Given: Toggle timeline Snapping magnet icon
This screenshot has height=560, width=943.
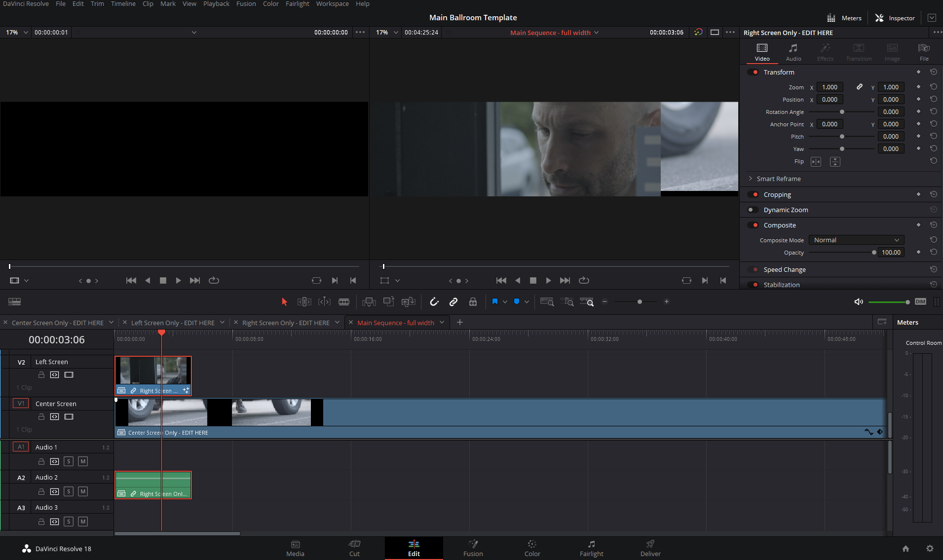Looking at the screenshot, I should point(434,302).
